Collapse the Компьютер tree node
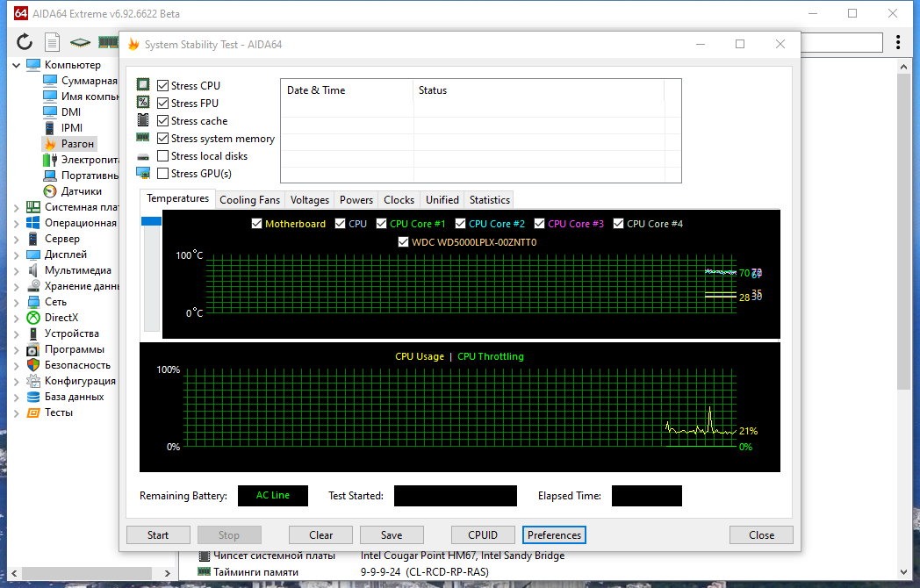The height and width of the screenshot is (588, 920). (x=17, y=65)
